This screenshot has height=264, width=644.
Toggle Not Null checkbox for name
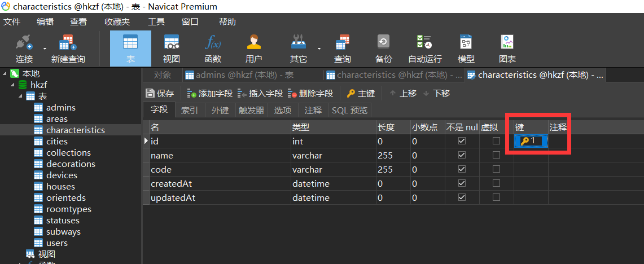462,155
